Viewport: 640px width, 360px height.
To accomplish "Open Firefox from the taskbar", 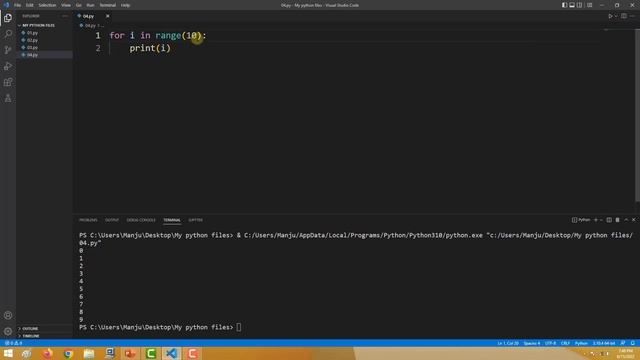I will [47, 353].
